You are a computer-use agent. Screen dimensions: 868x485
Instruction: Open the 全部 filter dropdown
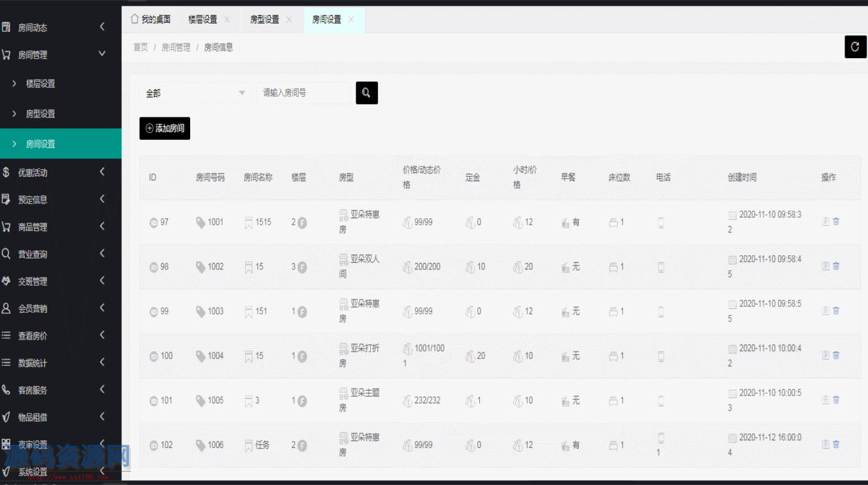(x=195, y=93)
